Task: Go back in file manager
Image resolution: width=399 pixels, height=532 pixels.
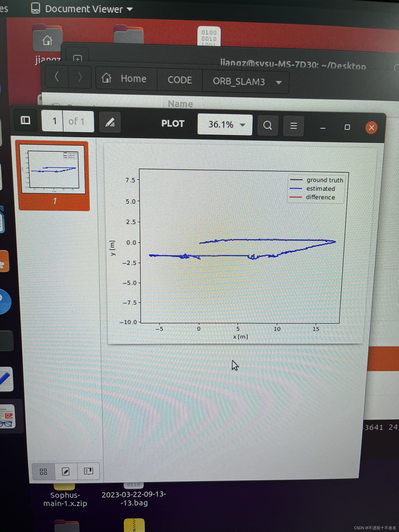Action: [57, 77]
